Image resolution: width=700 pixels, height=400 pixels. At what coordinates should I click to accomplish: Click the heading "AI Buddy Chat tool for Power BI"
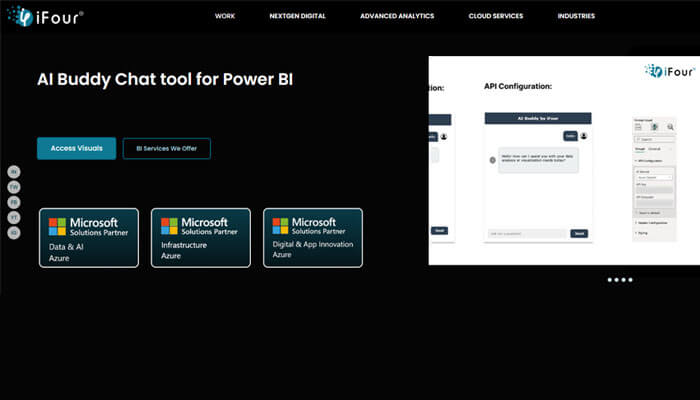click(165, 79)
